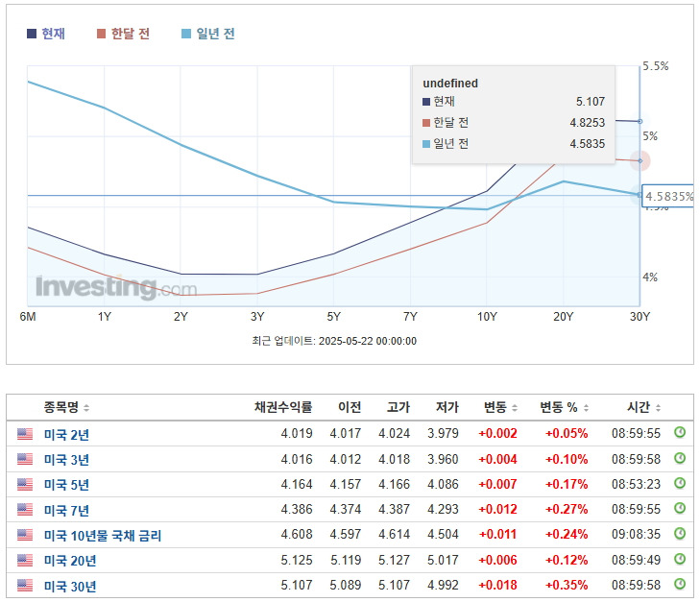Click the 3.960 low for 미국 3년
This screenshot has width=700, height=602.
click(x=443, y=459)
